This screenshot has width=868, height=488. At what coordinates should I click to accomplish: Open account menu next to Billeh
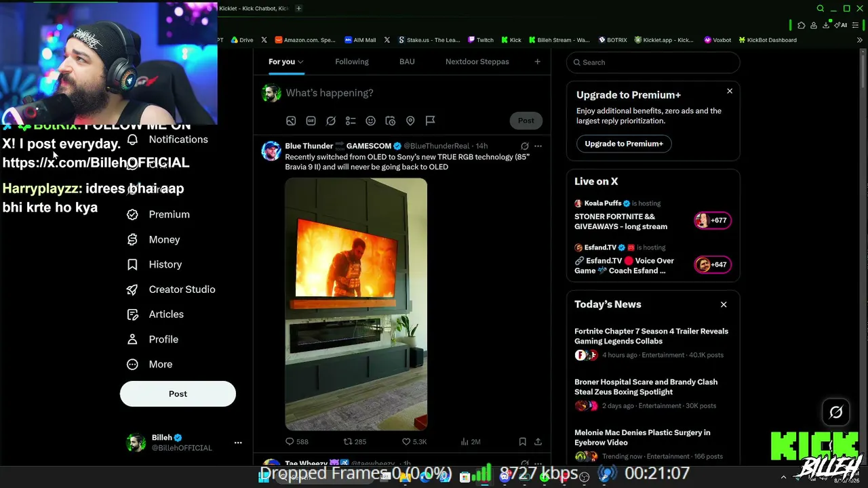238,443
